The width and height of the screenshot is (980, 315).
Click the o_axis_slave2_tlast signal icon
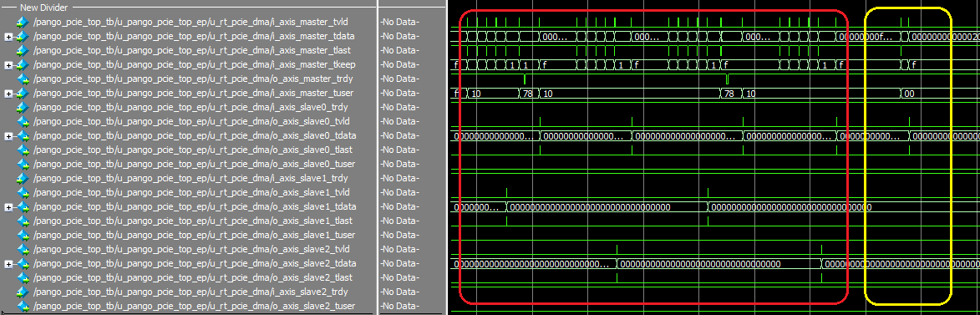[23, 277]
